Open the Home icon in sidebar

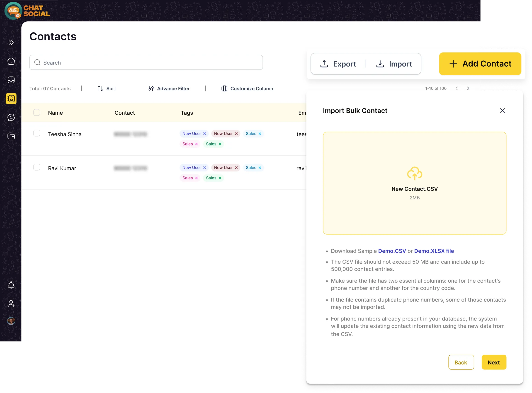tap(11, 61)
